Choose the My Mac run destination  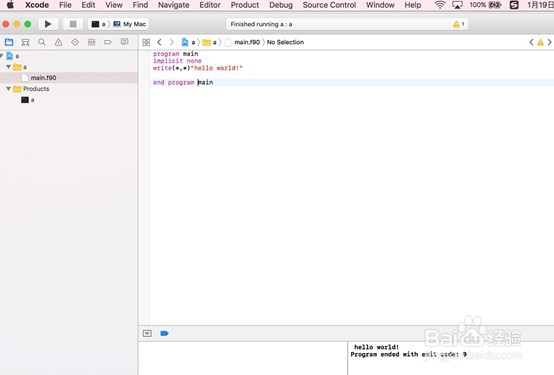(x=130, y=24)
